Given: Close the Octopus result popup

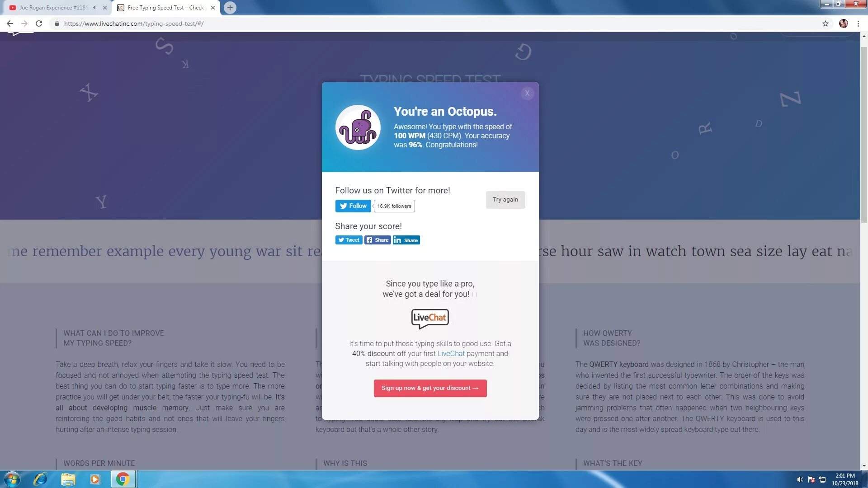Looking at the screenshot, I should 527,94.
